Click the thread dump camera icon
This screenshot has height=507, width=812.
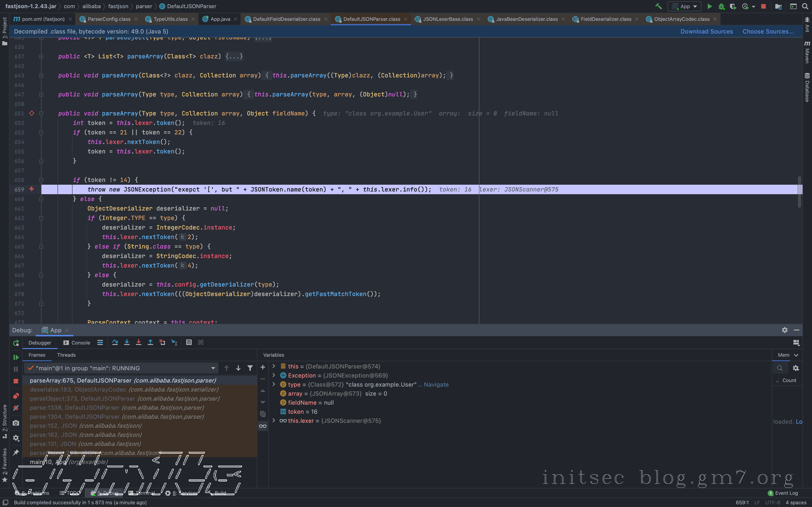click(x=16, y=423)
